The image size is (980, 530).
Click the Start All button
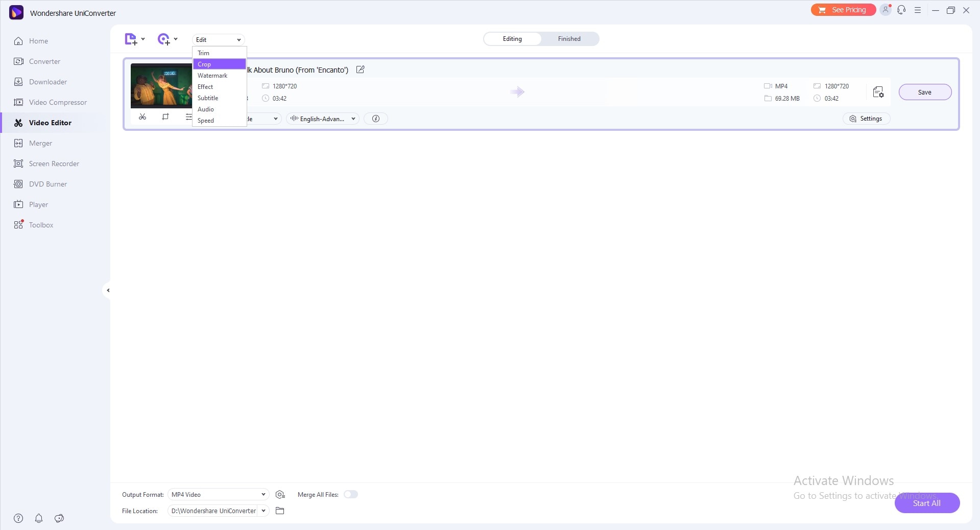pyautogui.click(x=927, y=503)
